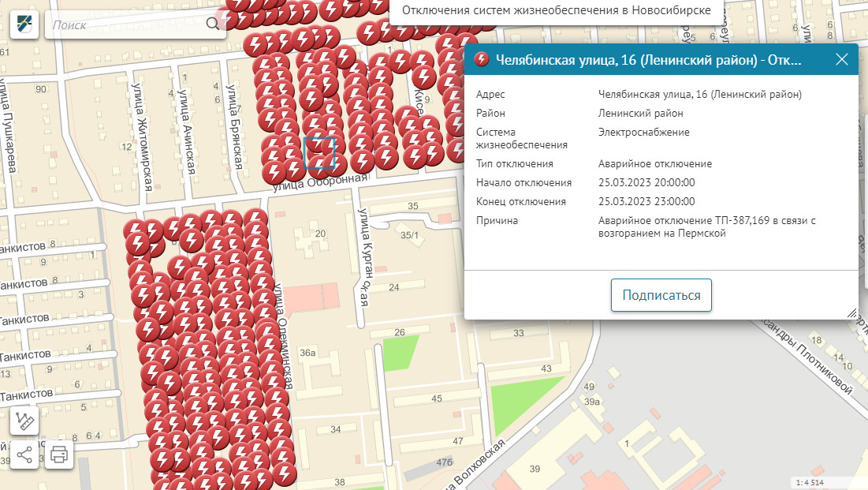This screenshot has width=868, height=490.
Task: Grab the popup resize handle in its corner
Action: coord(851,312)
